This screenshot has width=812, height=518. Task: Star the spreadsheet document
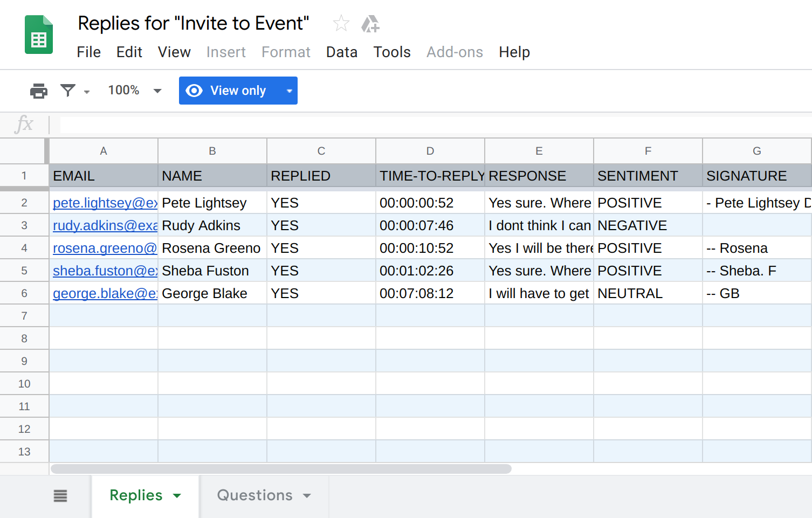tap(341, 24)
